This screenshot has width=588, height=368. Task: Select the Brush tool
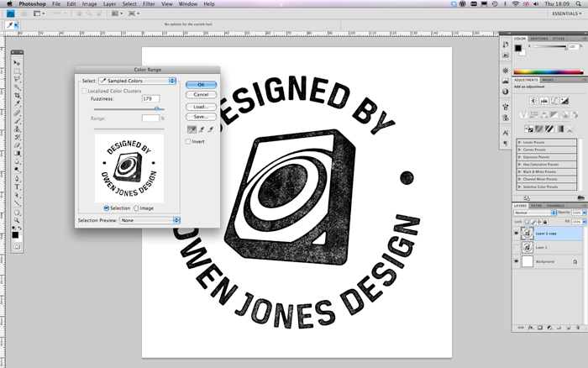click(17, 121)
